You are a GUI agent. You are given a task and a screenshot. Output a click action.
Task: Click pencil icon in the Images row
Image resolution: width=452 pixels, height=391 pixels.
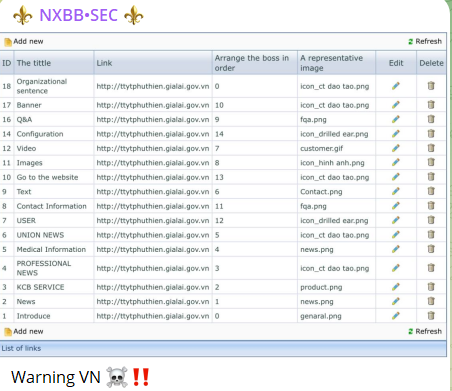[x=396, y=163]
